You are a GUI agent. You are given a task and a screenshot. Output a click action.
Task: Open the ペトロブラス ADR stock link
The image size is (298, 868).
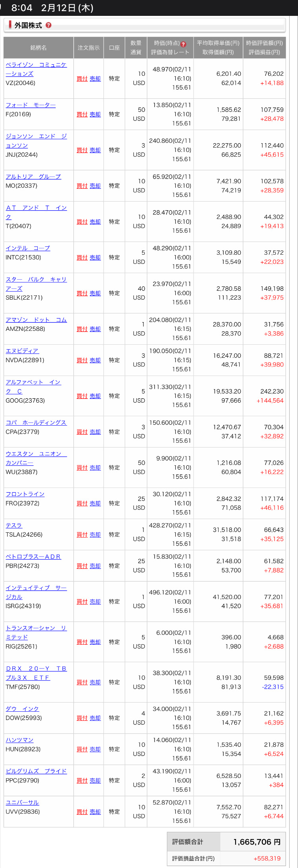(33, 557)
